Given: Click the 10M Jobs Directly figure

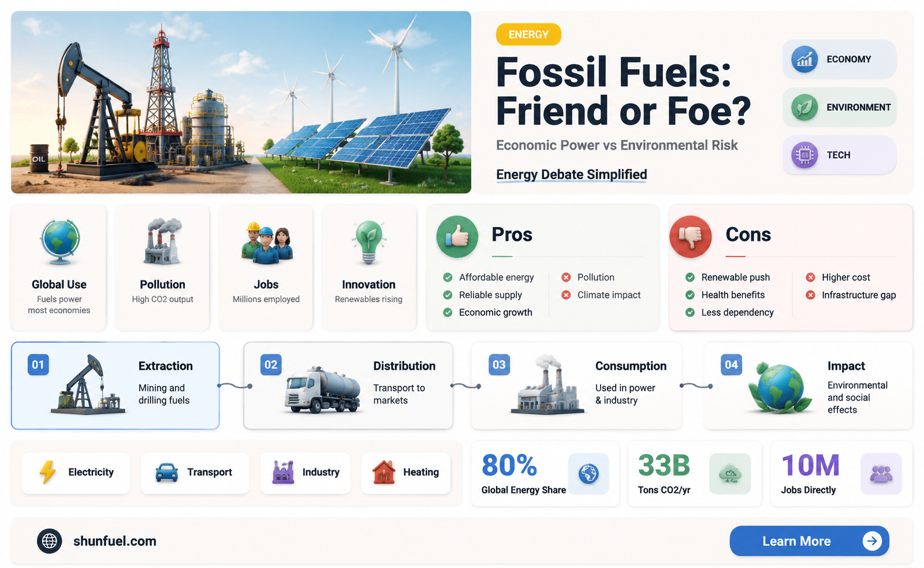Looking at the screenshot, I should tap(810, 466).
